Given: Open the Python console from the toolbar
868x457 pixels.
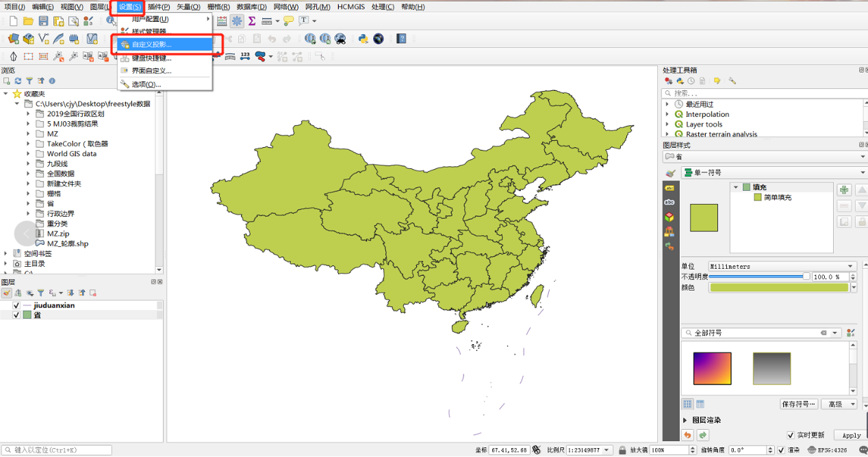Looking at the screenshot, I should 363,39.
